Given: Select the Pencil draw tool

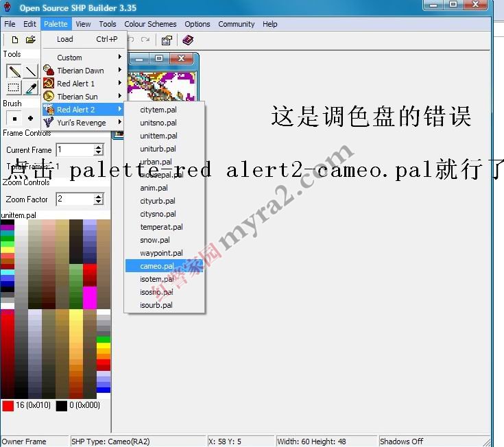Looking at the screenshot, I should coord(14,71).
